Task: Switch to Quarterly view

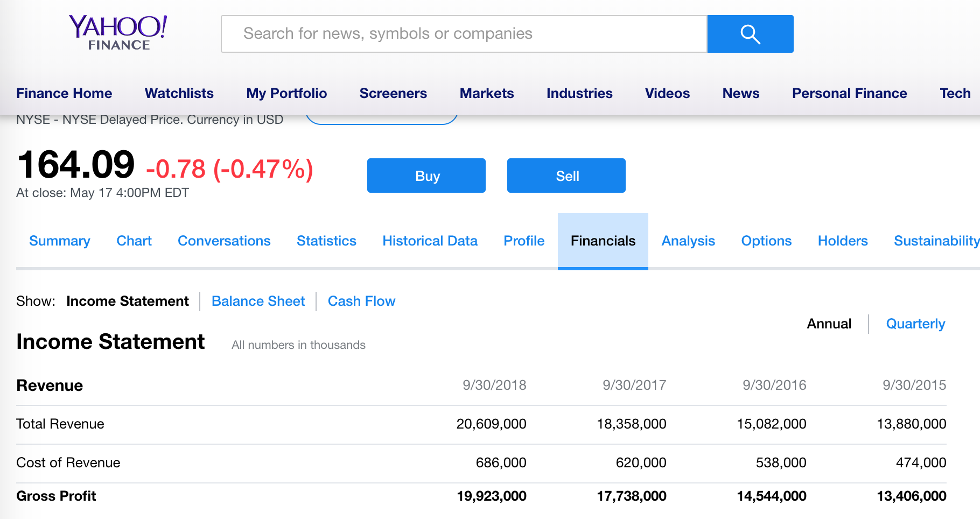Action: point(915,324)
